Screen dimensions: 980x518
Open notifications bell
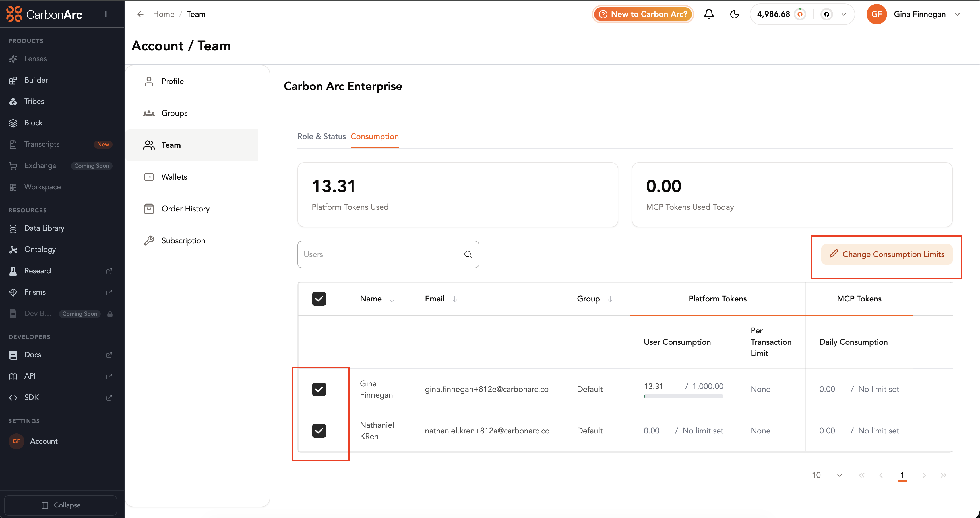(x=709, y=14)
